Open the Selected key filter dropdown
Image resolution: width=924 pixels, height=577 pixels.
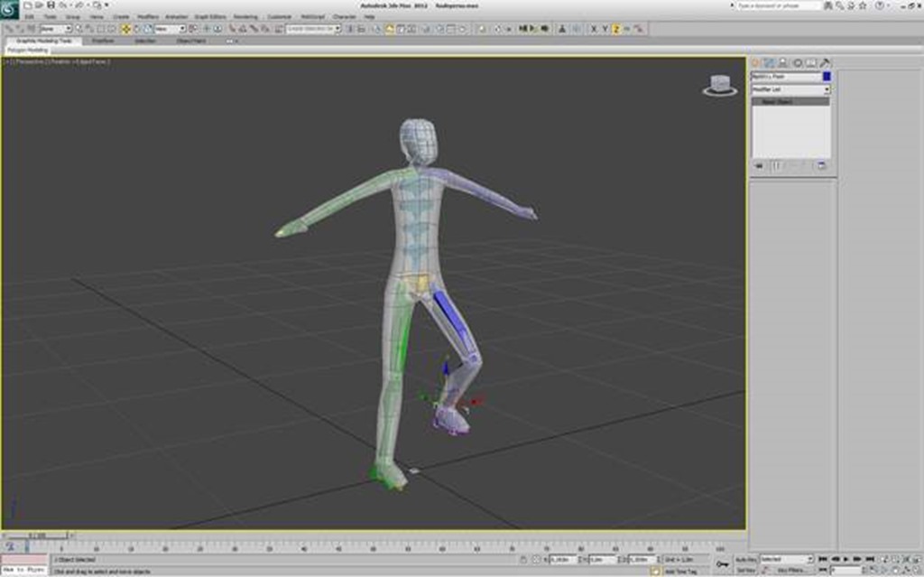(x=787, y=560)
